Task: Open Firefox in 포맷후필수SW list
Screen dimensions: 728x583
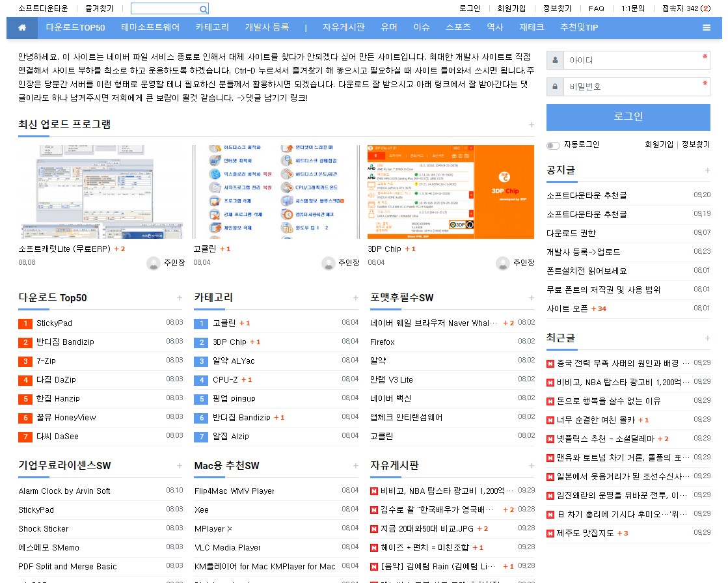Action: click(x=382, y=342)
